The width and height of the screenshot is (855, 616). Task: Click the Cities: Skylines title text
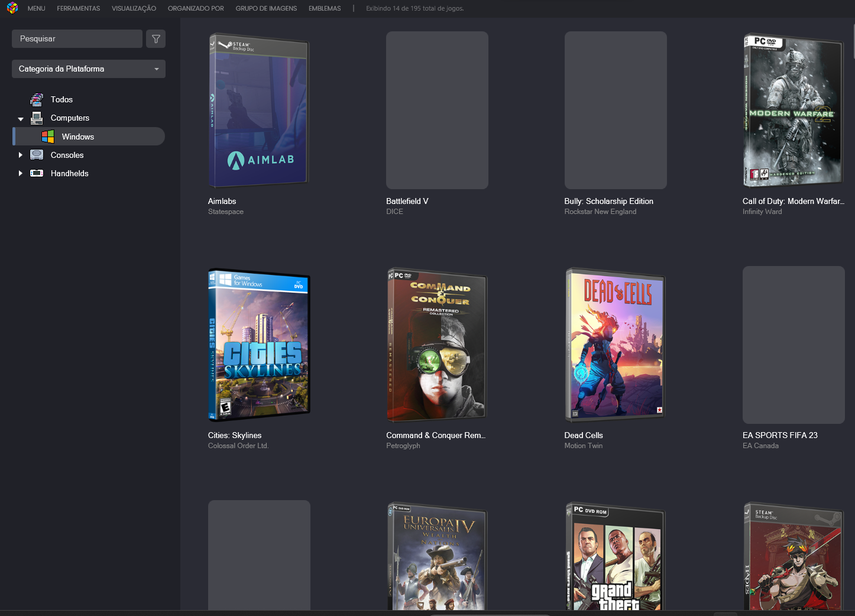pyautogui.click(x=235, y=435)
